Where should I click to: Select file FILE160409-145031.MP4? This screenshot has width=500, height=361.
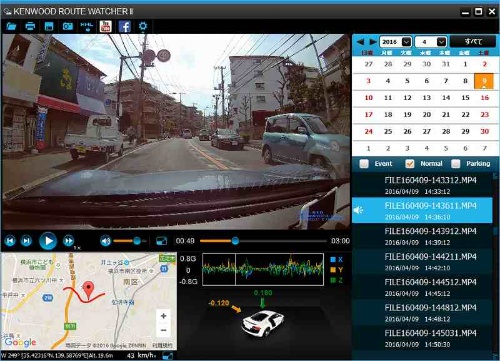pos(422,338)
